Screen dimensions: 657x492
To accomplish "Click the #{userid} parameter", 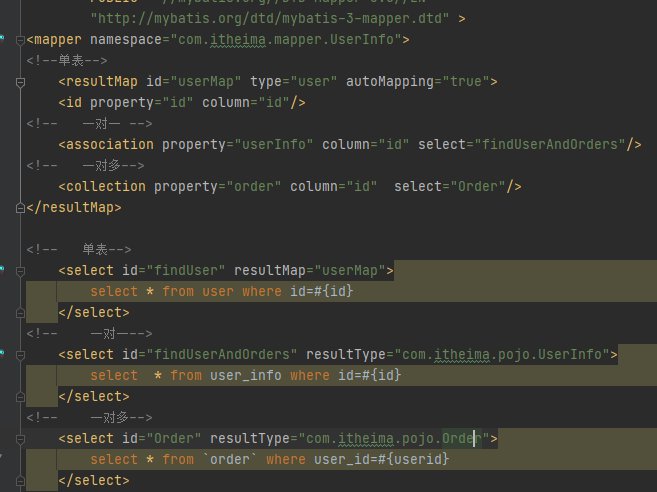I will 414,459.
